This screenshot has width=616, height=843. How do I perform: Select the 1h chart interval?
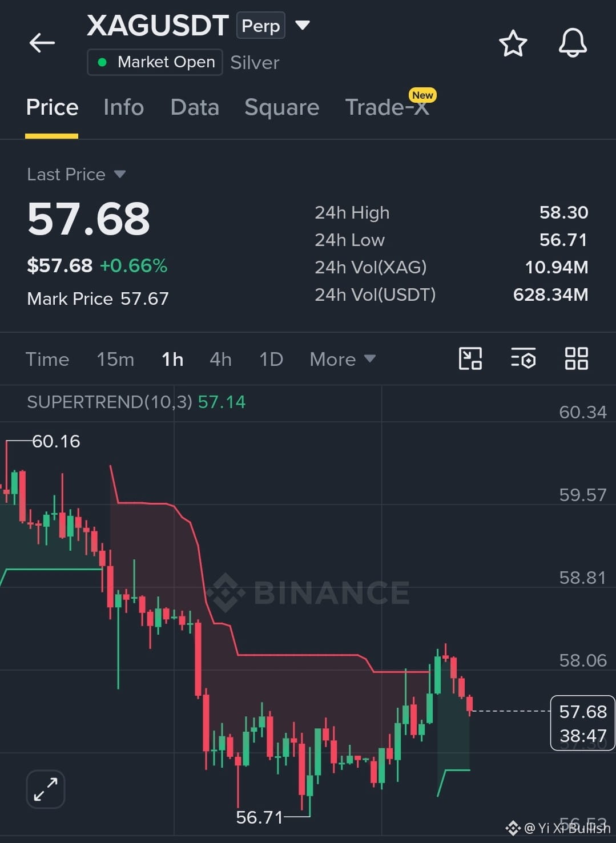172,359
